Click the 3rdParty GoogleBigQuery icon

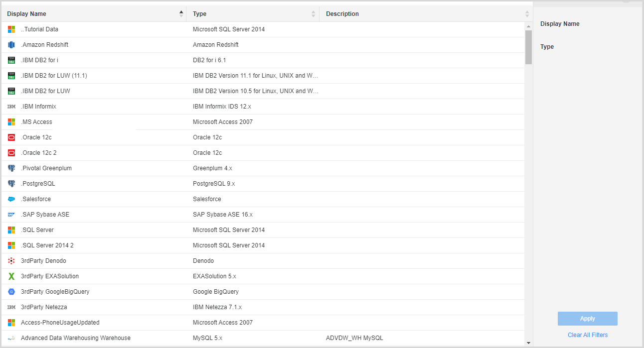point(11,292)
